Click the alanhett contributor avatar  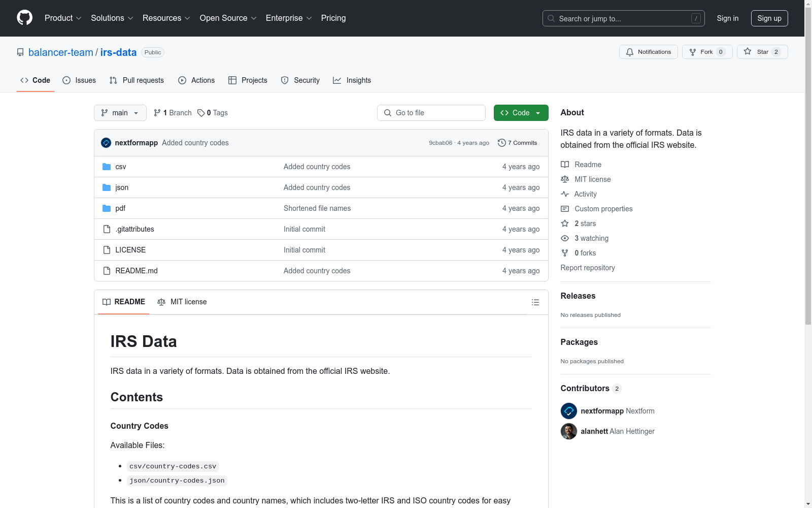569,431
